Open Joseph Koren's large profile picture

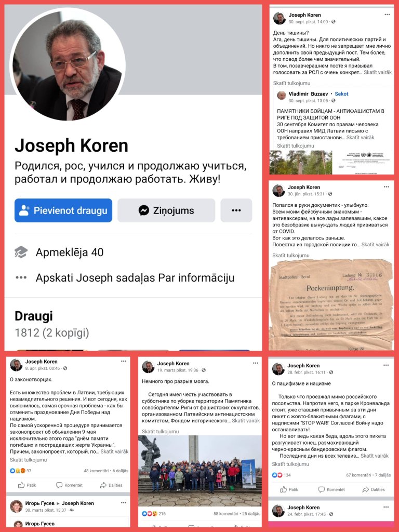tap(68, 64)
